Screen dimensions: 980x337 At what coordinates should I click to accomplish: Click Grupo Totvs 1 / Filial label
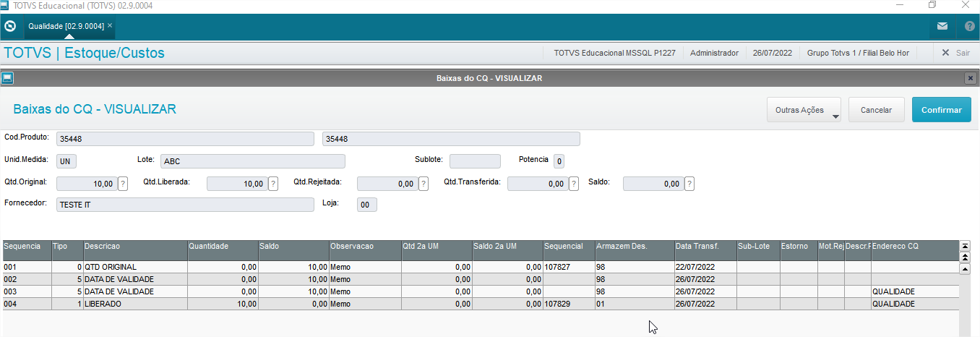point(858,53)
